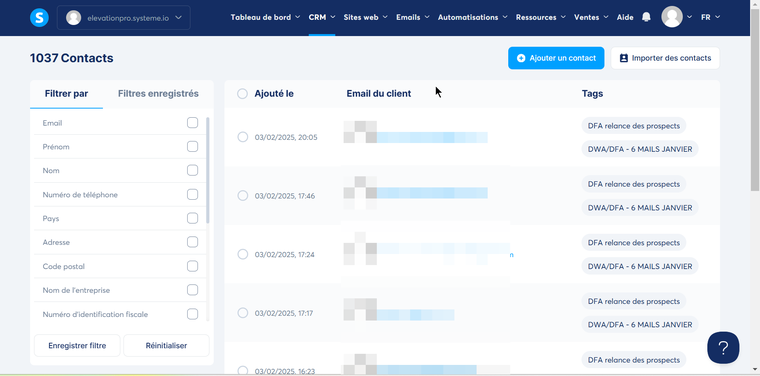The height and width of the screenshot is (376, 760).
Task: Click the plus icon in Ajouter un contact
Action: (521, 58)
